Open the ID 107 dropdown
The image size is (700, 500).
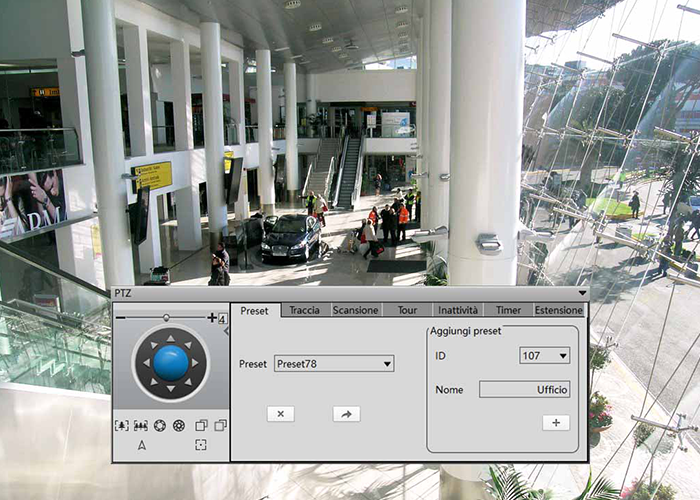tap(563, 356)
